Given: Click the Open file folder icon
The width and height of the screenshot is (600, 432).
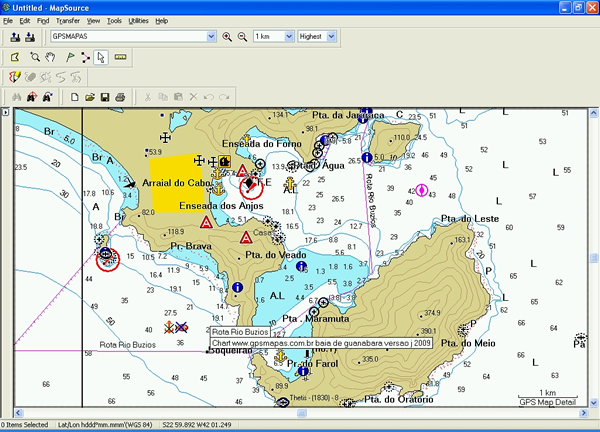Looking at the screenshot, I should [x=90, y=97].
